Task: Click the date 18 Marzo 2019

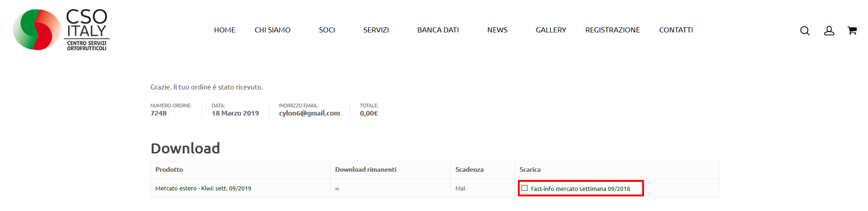Action: pyautogui.click(x=235, y=113)
